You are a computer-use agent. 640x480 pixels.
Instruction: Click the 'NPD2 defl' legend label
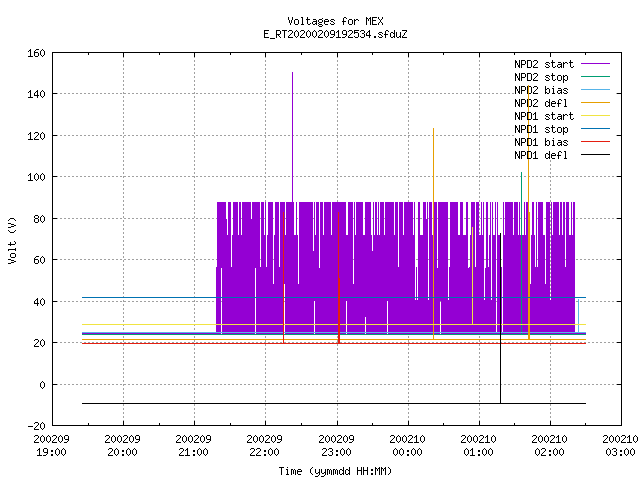(x=541, y=103)
